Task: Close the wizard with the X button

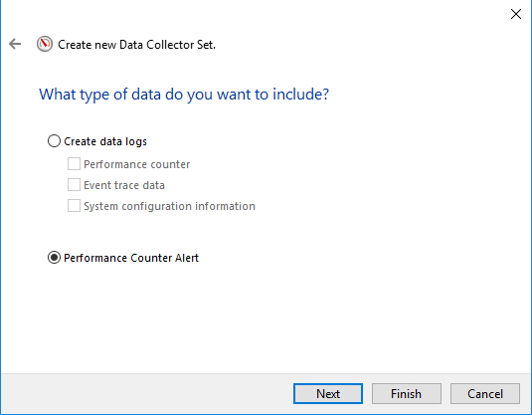Action: point(516,14)
